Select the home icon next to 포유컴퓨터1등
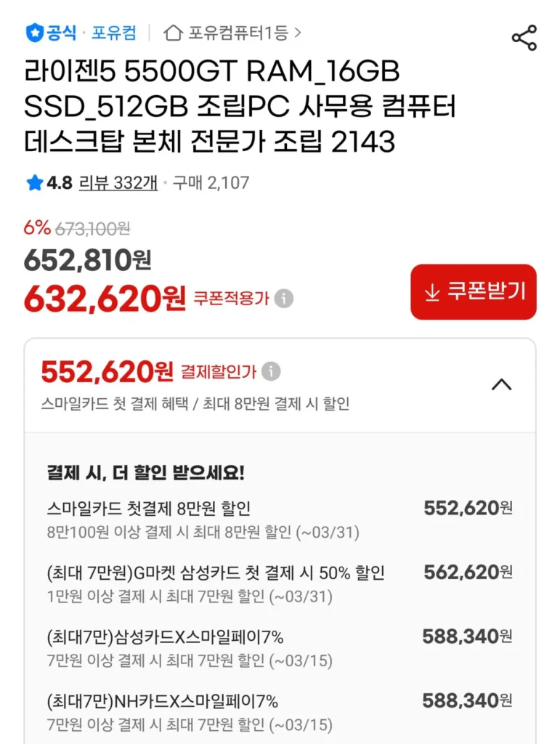The image size is (560, 744). pyautogui.click(x=172, y=32)
